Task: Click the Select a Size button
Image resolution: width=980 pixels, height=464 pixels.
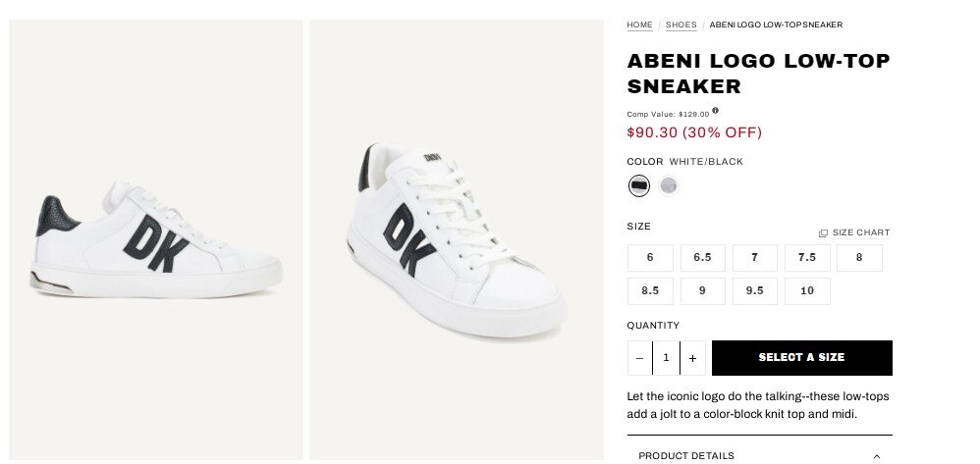Action: [801, 358]
